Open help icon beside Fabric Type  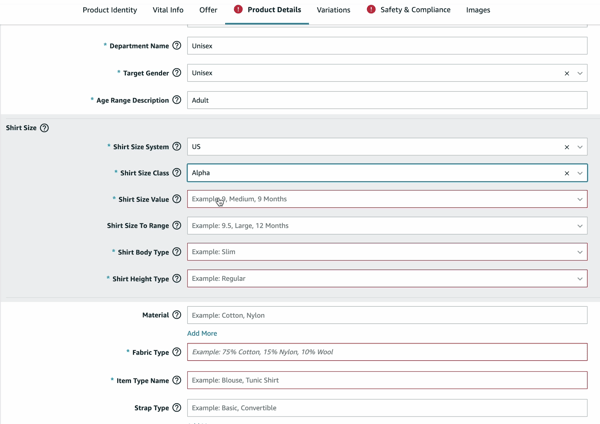coord(176,352)
